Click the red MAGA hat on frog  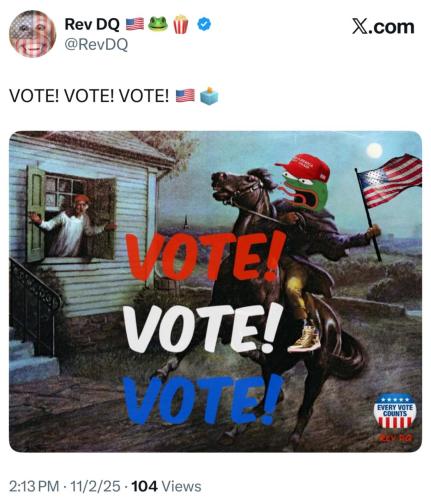click(x=303, y=168)
